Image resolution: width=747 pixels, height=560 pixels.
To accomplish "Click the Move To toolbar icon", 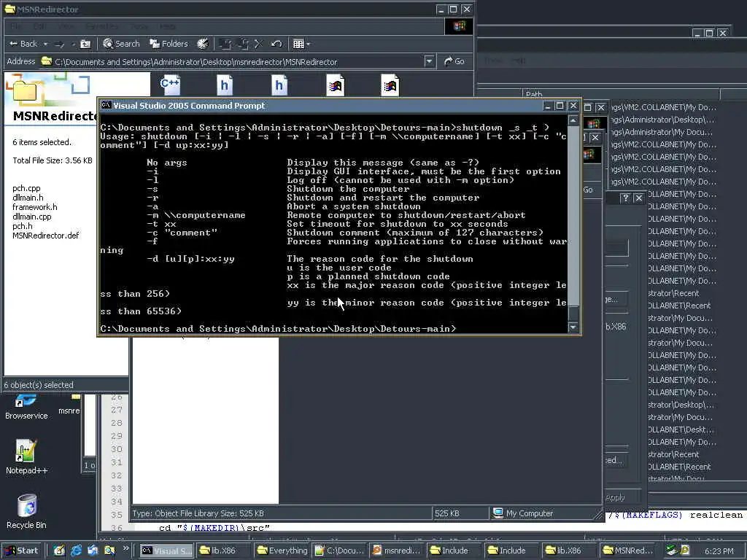I will point(225,44).
